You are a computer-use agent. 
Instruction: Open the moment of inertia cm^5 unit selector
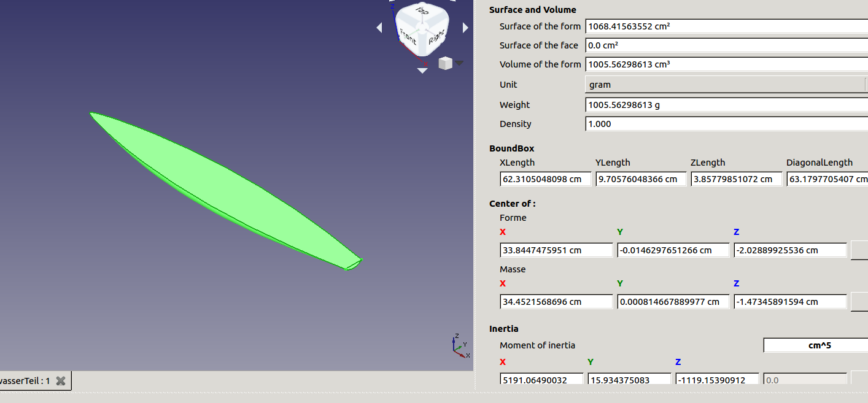click(x=815, y=345)
